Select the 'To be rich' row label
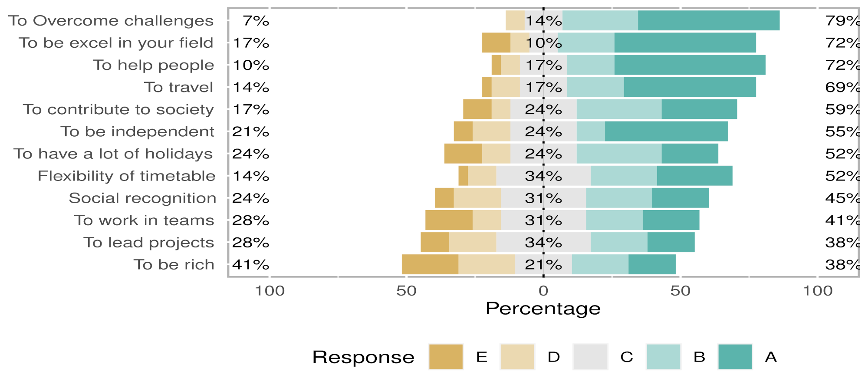This screenshot has height=375, width=868. click(174, 265)
